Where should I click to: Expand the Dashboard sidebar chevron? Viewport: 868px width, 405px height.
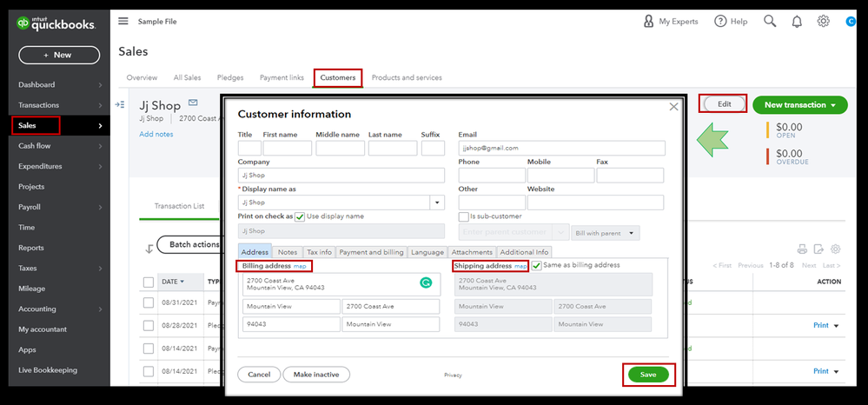click(x=100, y=85)
